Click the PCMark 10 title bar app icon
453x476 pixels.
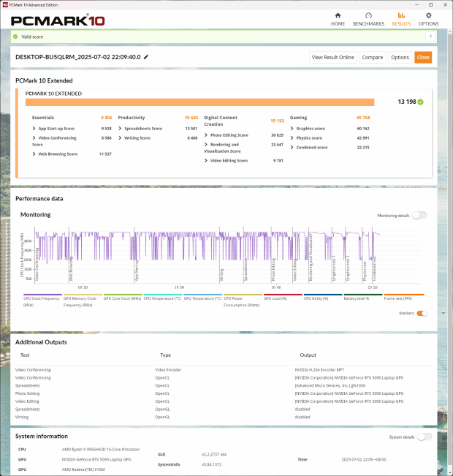coord(5,5)
